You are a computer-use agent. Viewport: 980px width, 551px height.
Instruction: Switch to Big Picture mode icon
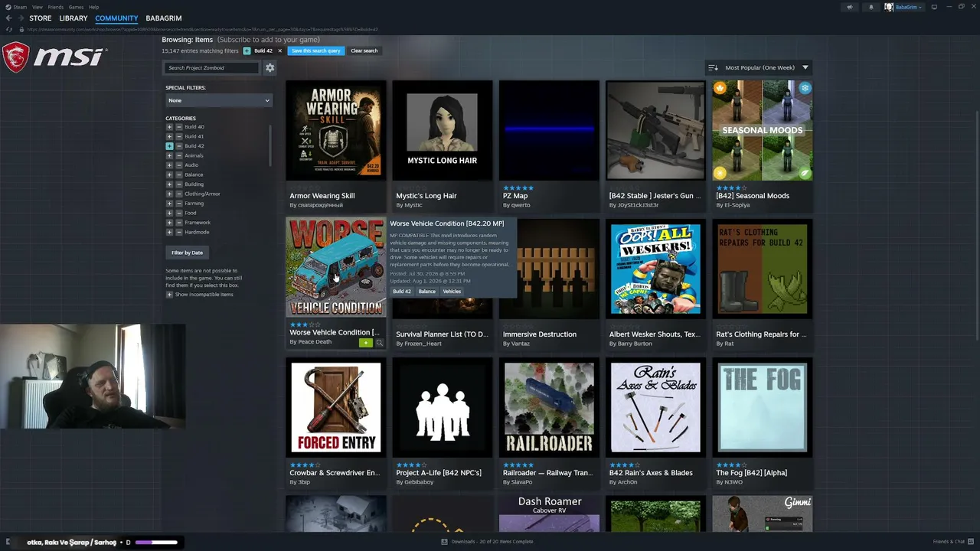click(x=934, y=7)
